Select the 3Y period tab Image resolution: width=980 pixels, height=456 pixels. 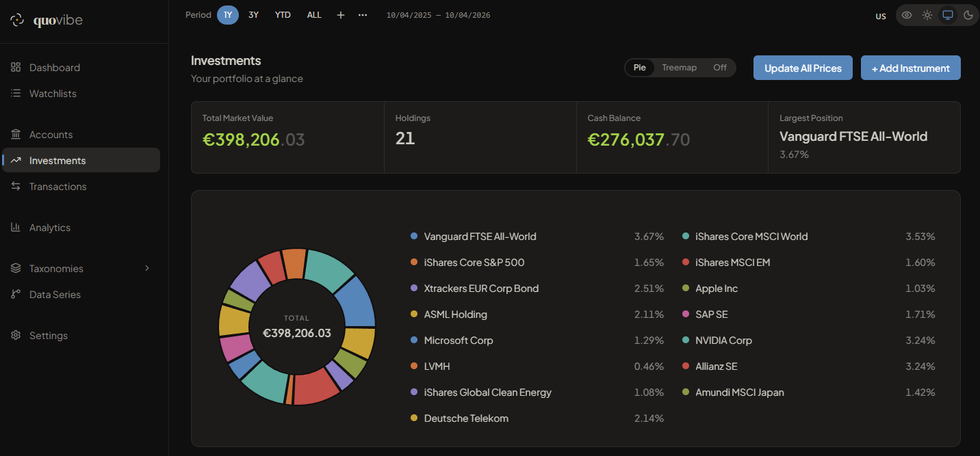253,15
